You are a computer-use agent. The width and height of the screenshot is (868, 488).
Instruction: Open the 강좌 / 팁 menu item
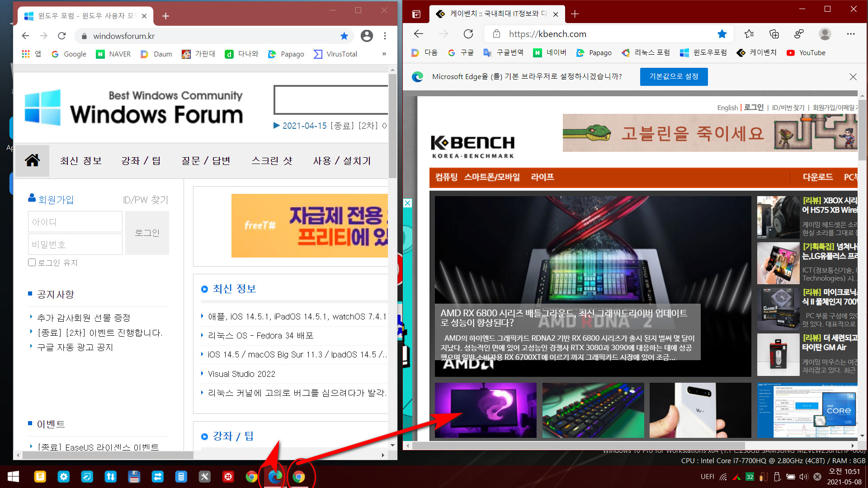tap(141, 161)
